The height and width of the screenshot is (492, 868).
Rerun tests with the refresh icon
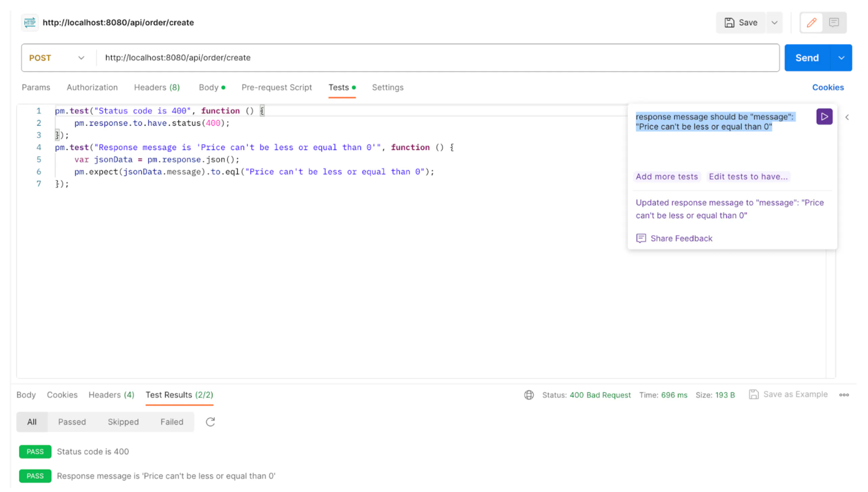point(210,422)
